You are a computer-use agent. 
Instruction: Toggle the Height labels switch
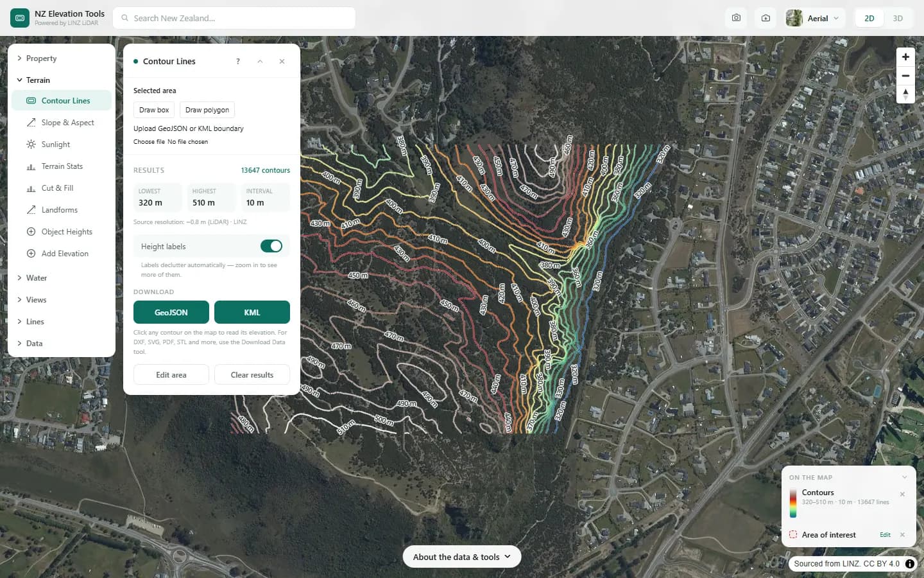[271, 246]
